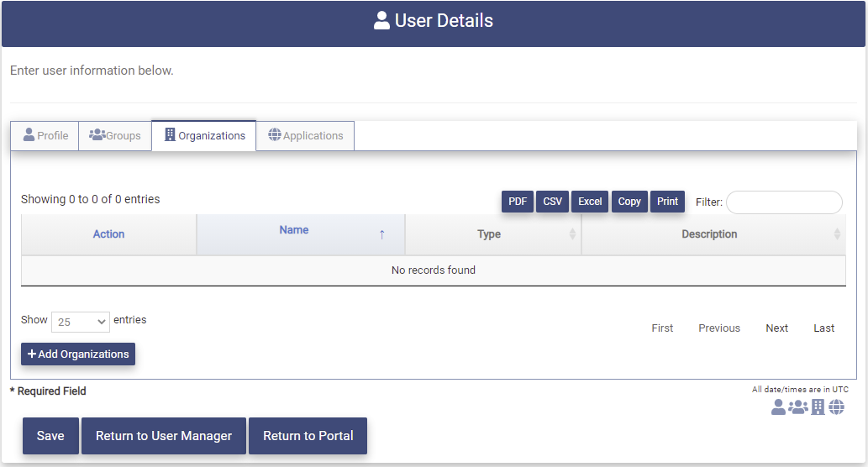Click the groups icon in footer shortcuts
The width and height of the screenshot is (868, 467).
point(797,407)
